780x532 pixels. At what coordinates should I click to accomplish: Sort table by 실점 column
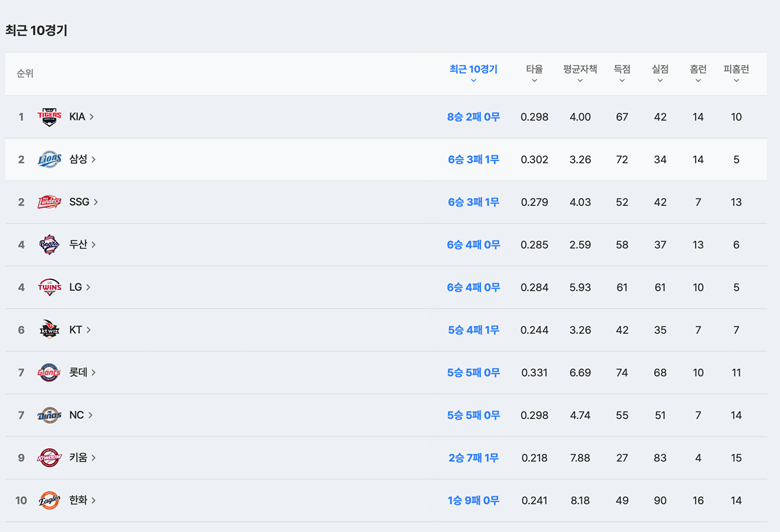[x=660, y=73]
